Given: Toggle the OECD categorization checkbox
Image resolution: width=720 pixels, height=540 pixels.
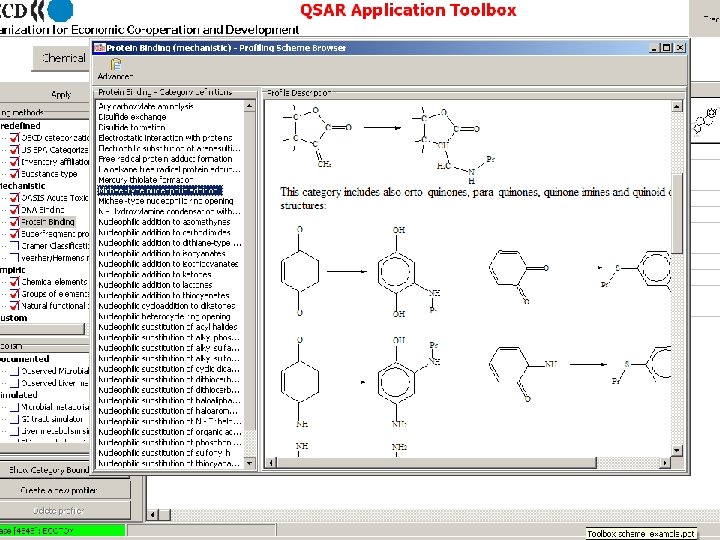Looking at the screenshot, I should tap(15, 138).
